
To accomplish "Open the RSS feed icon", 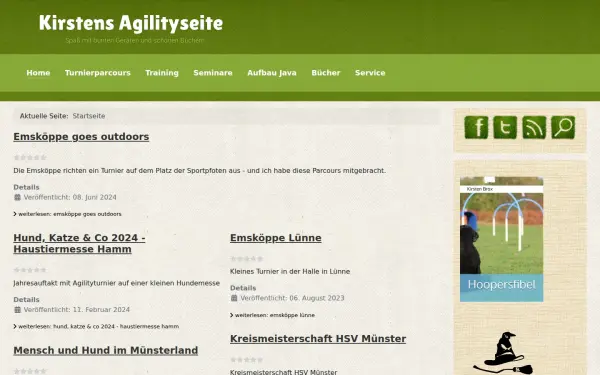I will coord(534,127).
